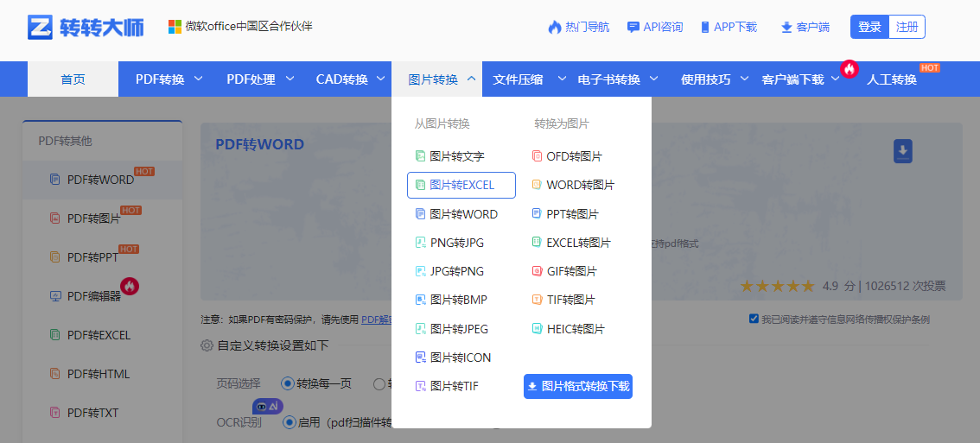980x443 pixels.
Task: Click the 转转大师 logo icon
Action: pyautogui.click(x=40, y=27)
